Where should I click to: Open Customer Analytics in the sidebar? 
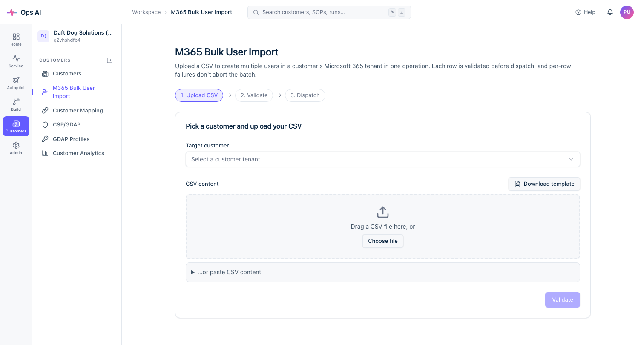(x=77, y=153)
